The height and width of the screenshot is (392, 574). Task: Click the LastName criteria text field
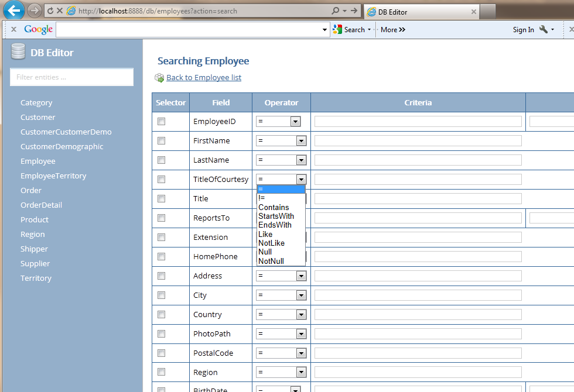[x=418, y=160]
